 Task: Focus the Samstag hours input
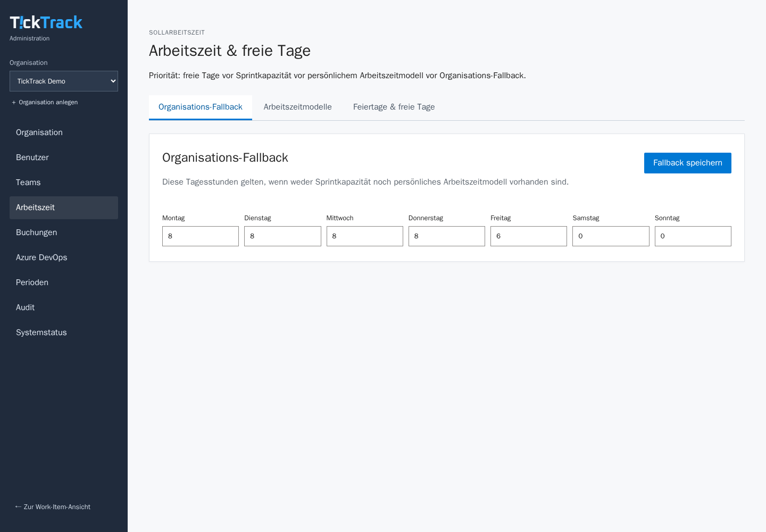coord(611,236)
